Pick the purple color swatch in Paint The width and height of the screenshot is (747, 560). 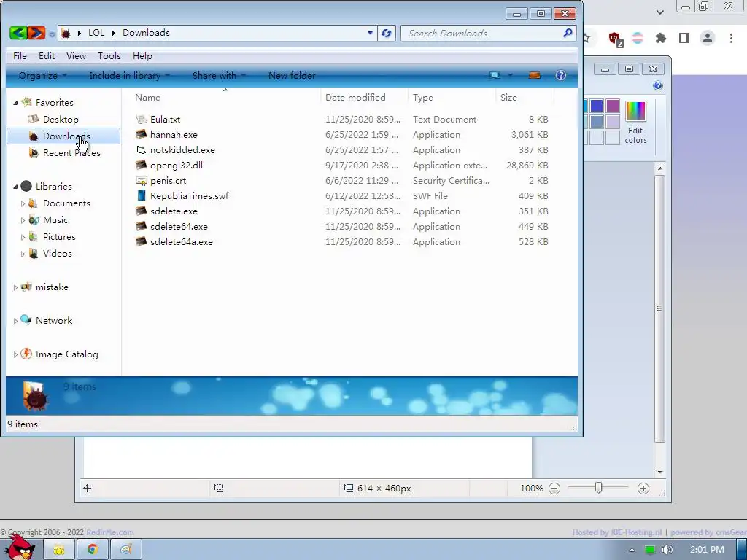[613, 106]
